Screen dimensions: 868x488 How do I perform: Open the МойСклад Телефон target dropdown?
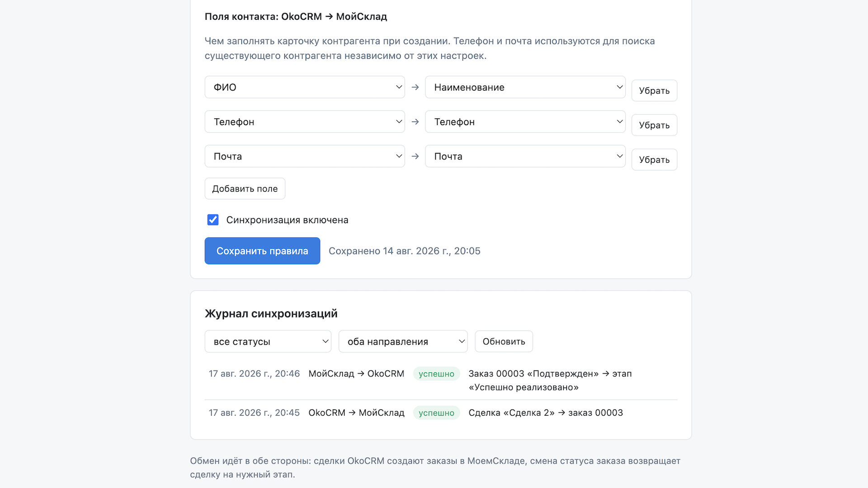click(x=525, y=122)
